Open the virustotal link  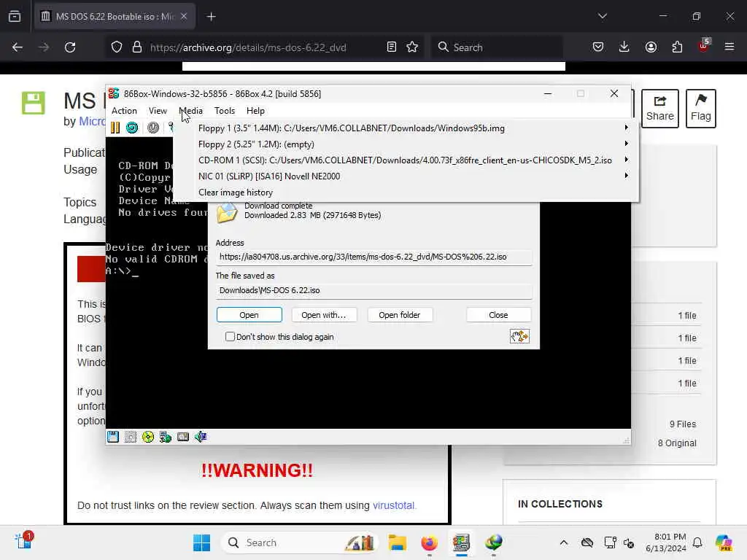point(393,505)
